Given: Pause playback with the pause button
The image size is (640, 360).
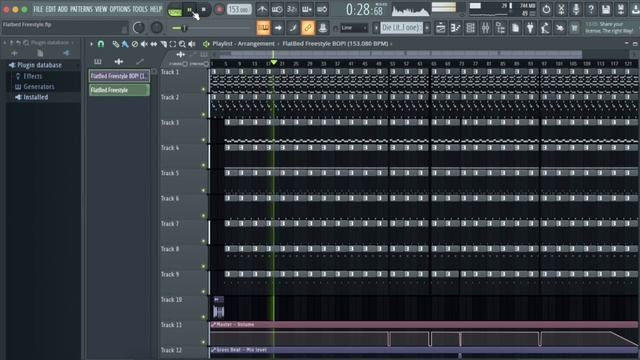Looking at the screenshot, I should [x=190, y=10].
